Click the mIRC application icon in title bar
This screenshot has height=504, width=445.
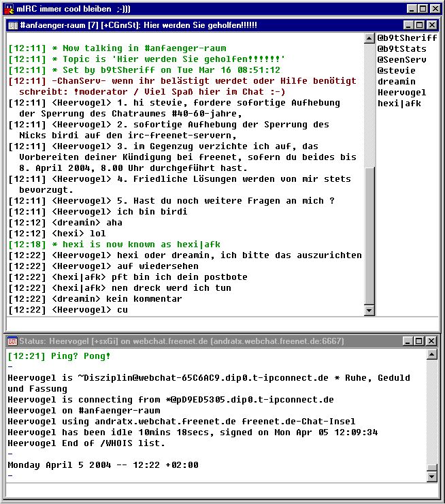click(x=8, y=9)
